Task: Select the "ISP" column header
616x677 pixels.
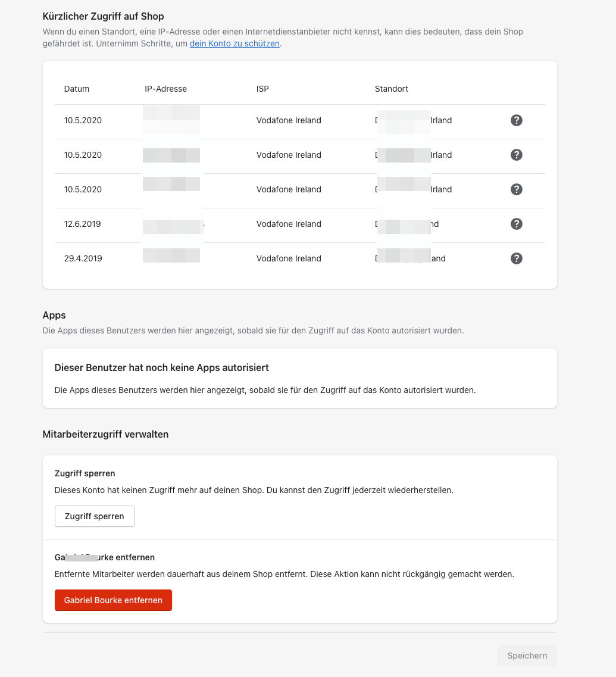Action: click(262, 89)
